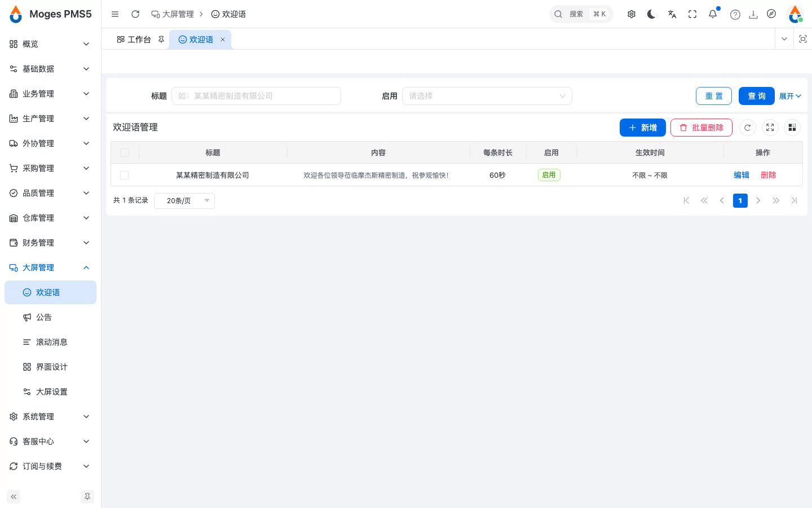Open the language translation icon
Screen dimensions: 812x508
pos(672,14)
